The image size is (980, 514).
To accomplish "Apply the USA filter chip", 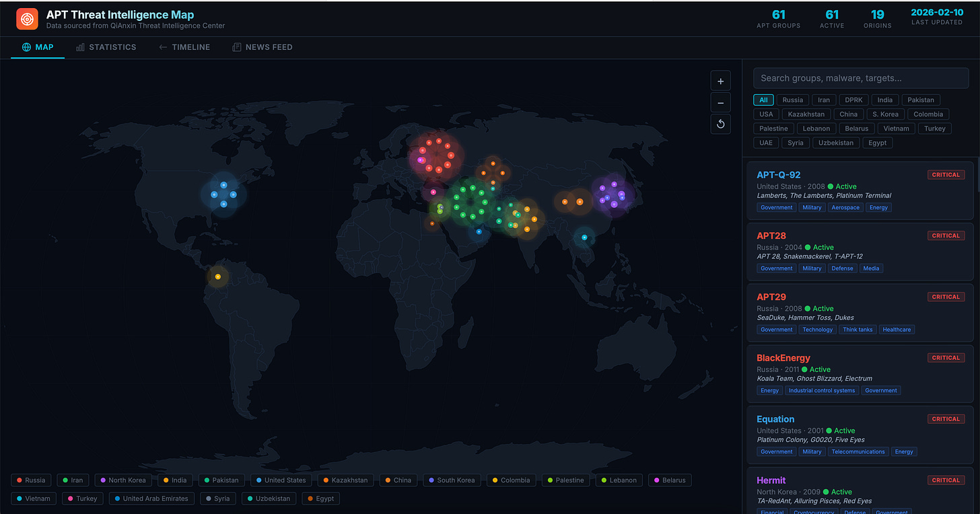I will click(x=767, y=114).
